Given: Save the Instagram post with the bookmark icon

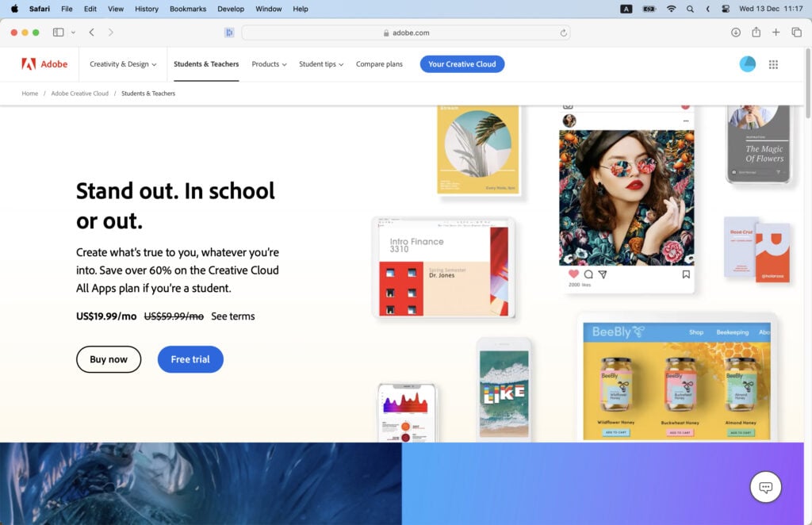Looking at the screenshot, I should 685,273.
